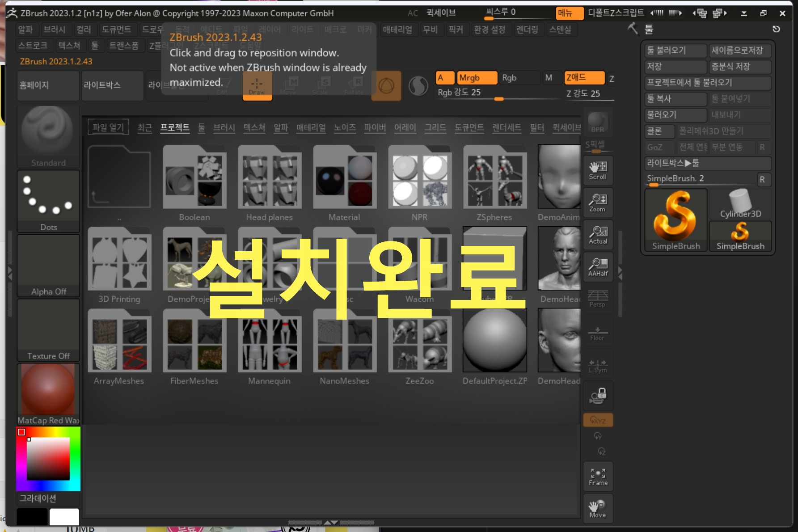Enable Rgb mode
798x532 pixels.
coord(519,78)
